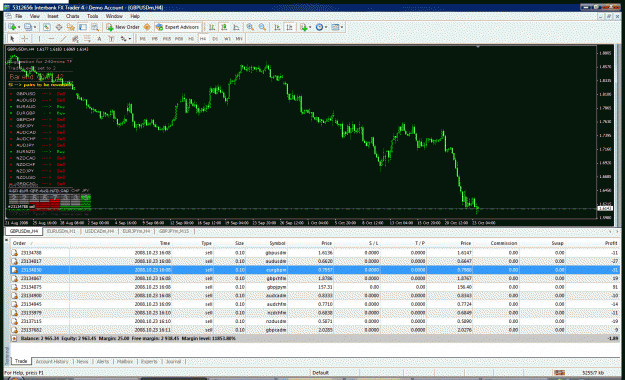Screen dimensions: 625x380
Task: Zoom out of the chart
Action: [x=262, y=27]
